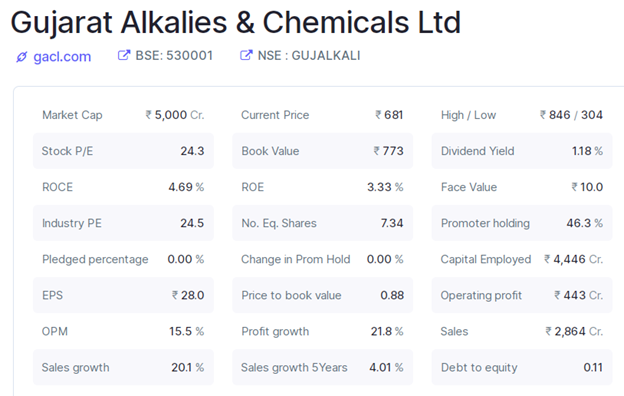Select the Promoter holding row

tap(522, 223)
